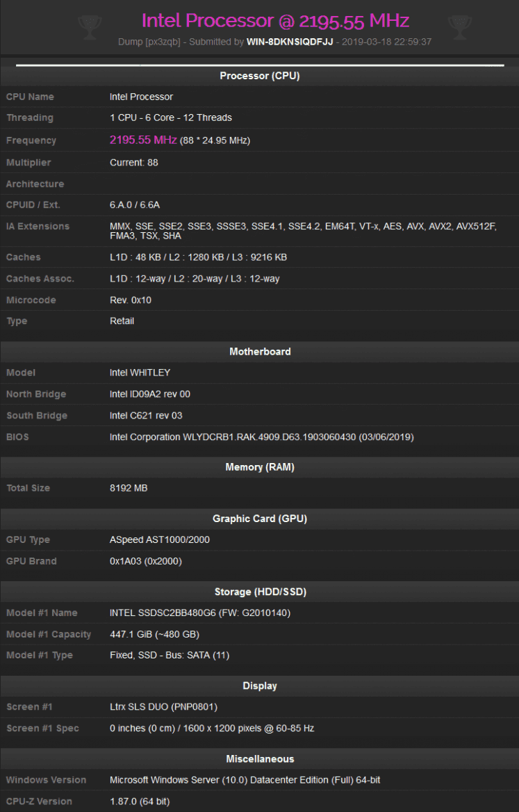Select storage type Fixed, SSD - Bus: SATA
Screen dimensions: 519x812
tap(170, 655)
